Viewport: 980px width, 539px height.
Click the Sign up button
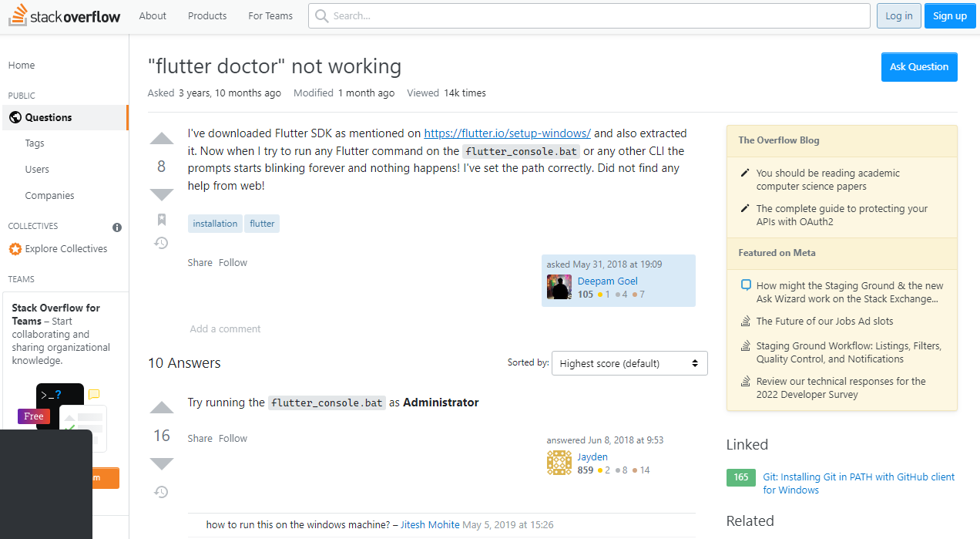coord(950,15)
